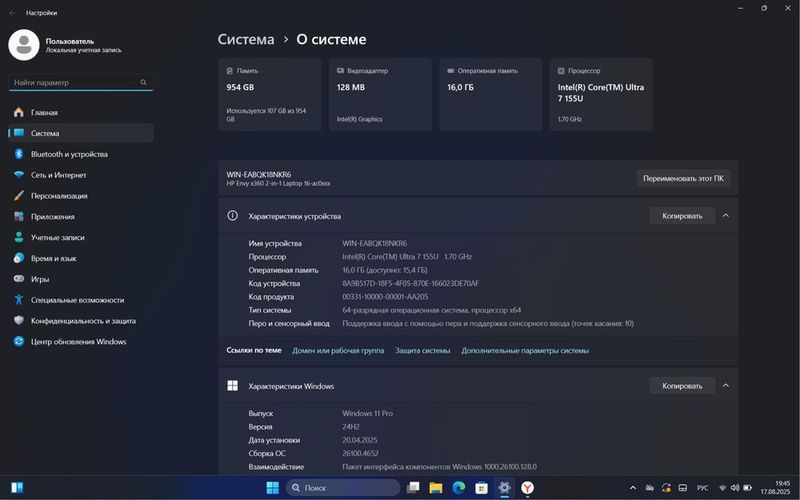Image resolution: width=800 pixels, height=500 pixels.
Task: Open the widgets icon at taskbar left corner
Action: (x=17, y=488)
